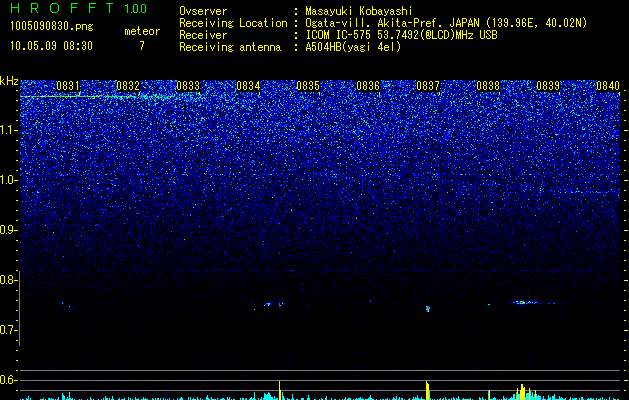Image resolution: width=629 pixels, height=400 pixels.
Task: Click the yellow spike cluster below 0839
Action: click(x=526, y=392)
